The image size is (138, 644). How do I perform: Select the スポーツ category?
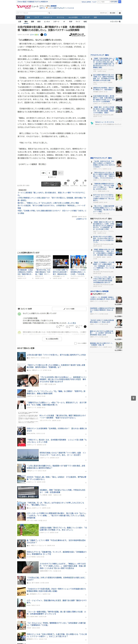tap(56, 21)
